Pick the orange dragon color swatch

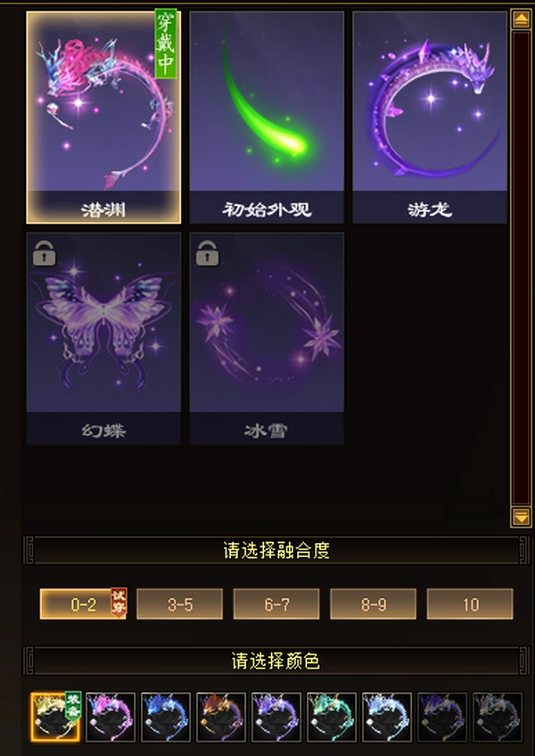pos(221,717)
